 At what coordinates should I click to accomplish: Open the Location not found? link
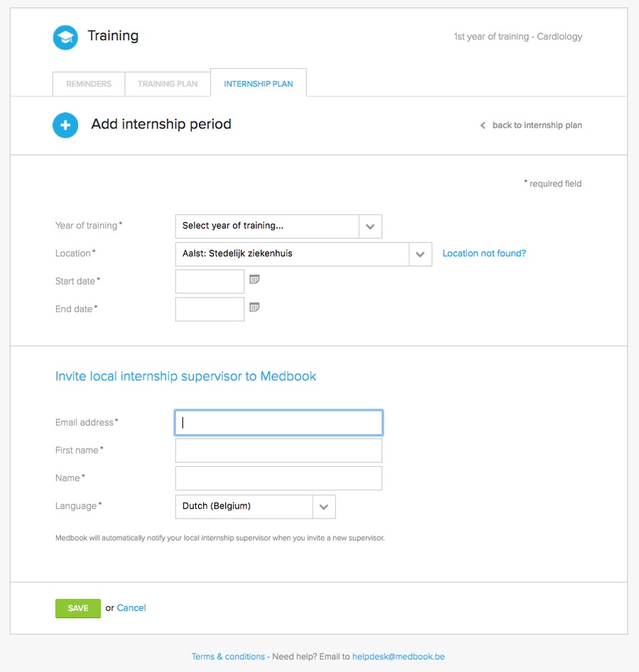(x=484, y=253)
